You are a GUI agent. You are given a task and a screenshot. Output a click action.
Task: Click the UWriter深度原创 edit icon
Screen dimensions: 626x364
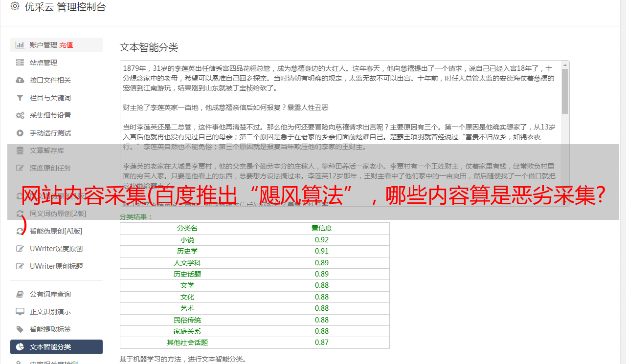20,249
